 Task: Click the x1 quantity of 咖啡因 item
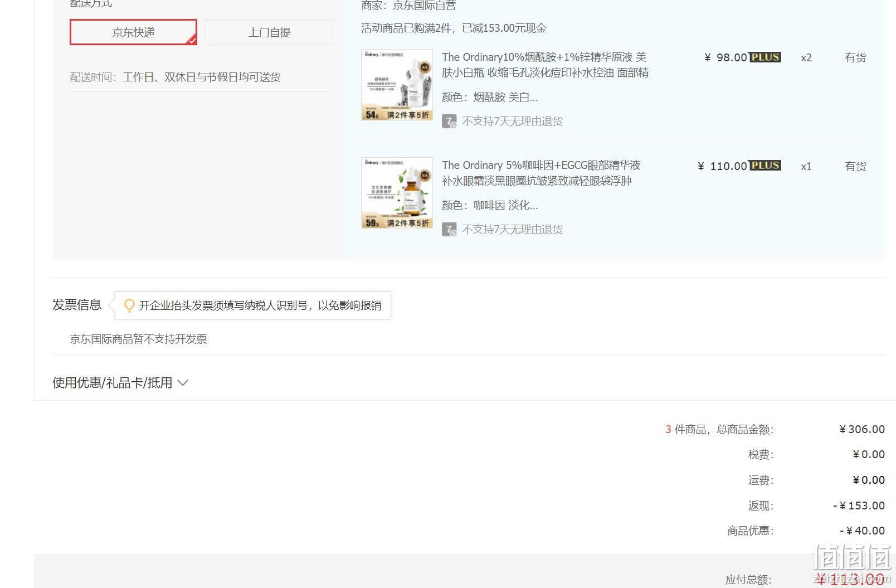point(806,166)
